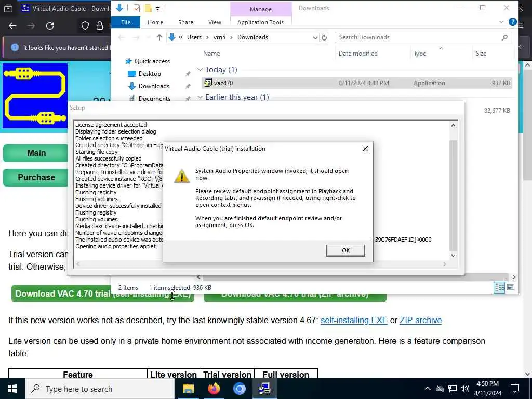532x399 pixels.
Task: Unpin Desktop using its pin icon
Action: [x=188, y=74]
